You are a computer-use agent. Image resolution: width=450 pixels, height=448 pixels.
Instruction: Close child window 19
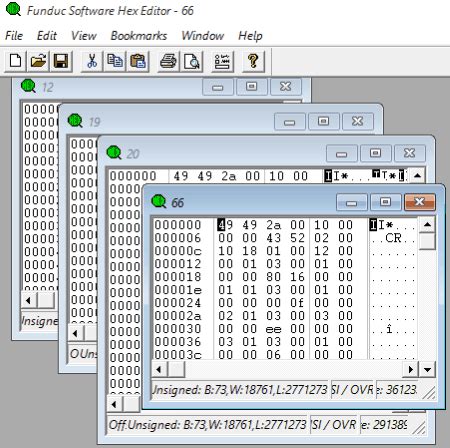coord(358,122)
